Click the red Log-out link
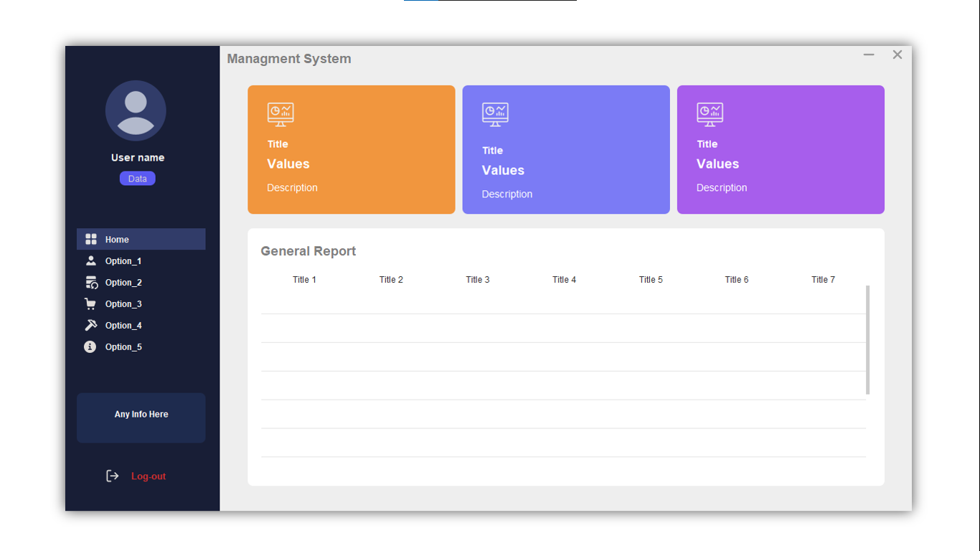This screenshot has width=980, height=551. (x=149, y=476)
